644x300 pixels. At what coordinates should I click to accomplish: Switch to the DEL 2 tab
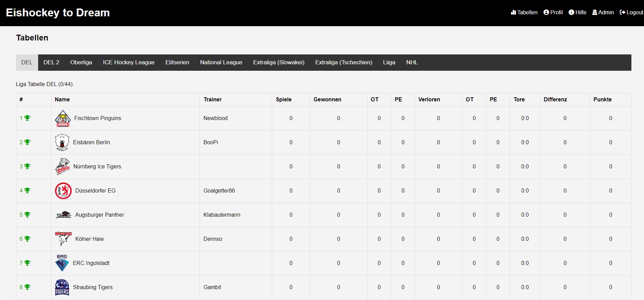(x=51, y=63)
